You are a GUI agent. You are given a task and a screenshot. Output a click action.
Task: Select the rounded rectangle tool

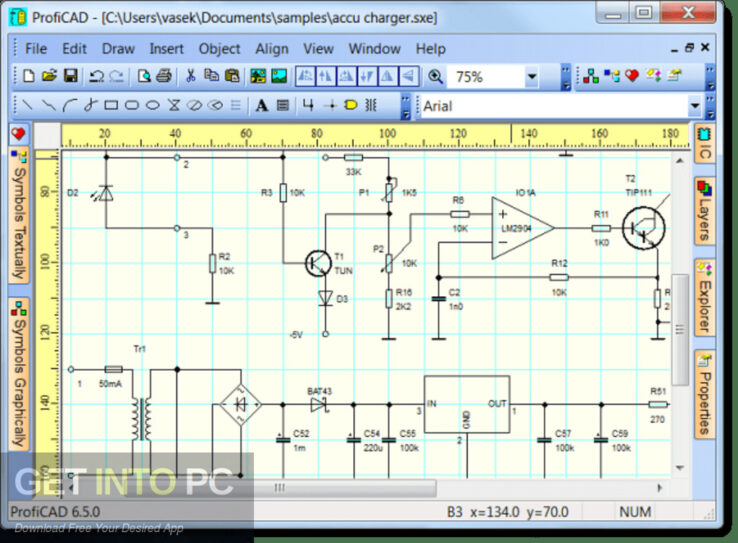point(132,105)
